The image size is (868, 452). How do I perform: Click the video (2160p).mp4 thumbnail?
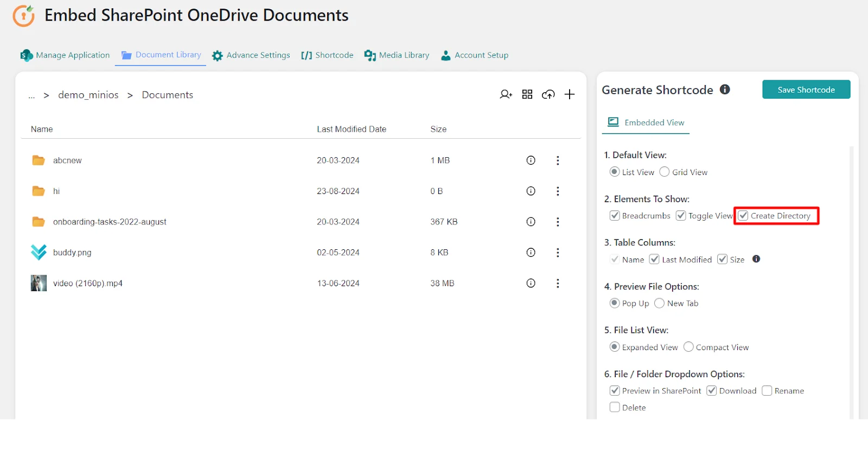39,283
